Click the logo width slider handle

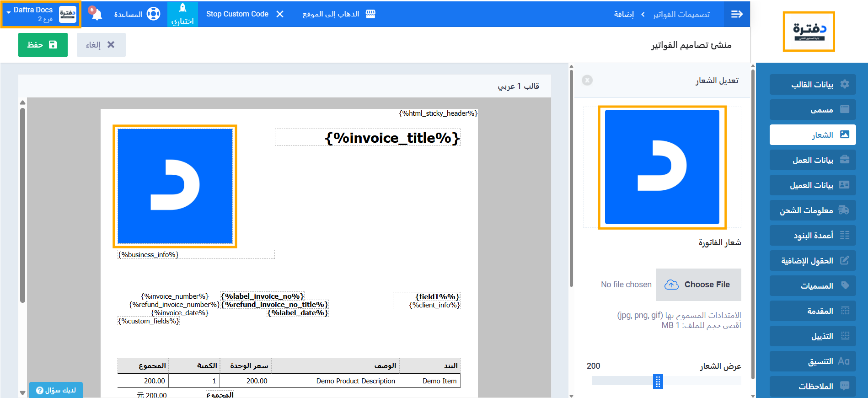click(x=658, y=381)
